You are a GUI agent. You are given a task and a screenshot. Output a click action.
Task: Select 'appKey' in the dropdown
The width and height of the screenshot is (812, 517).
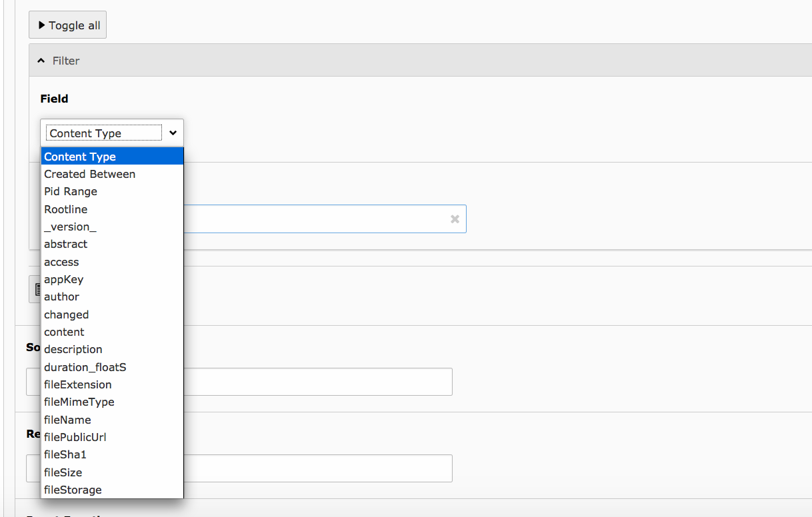tap(63, 279)
